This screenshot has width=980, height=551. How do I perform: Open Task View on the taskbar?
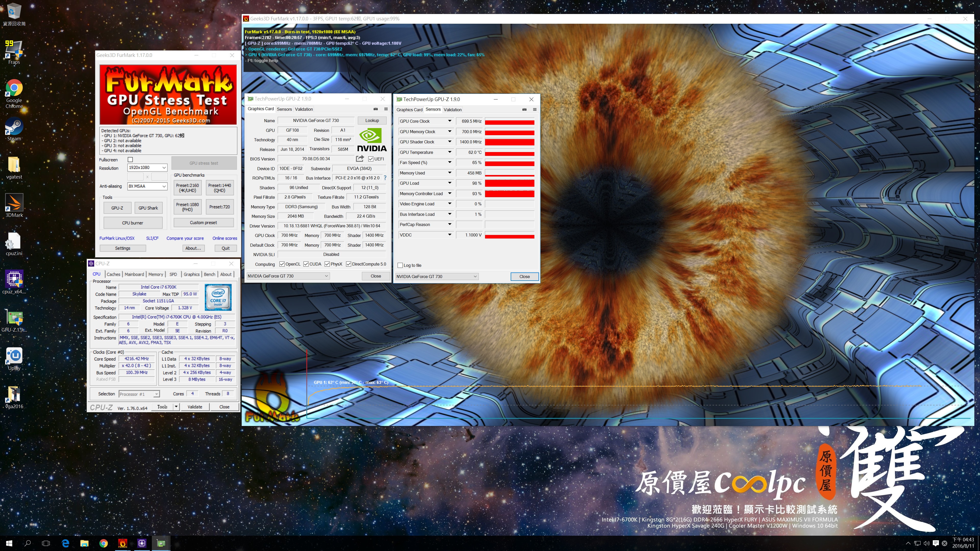pos(46,543)
